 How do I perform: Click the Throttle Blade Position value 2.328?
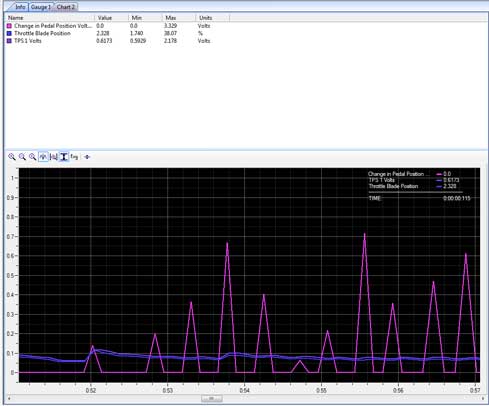[103, 33]
